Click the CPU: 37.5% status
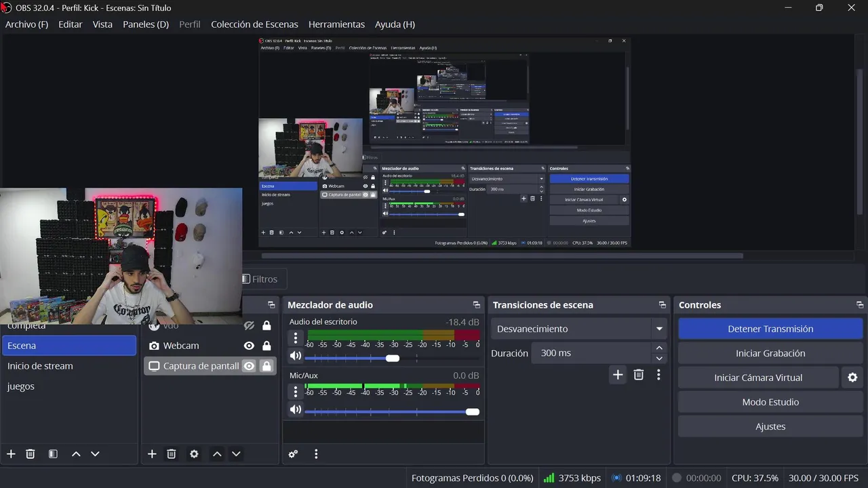The height and width of the screenshot is (488, 868). (755, 478)
